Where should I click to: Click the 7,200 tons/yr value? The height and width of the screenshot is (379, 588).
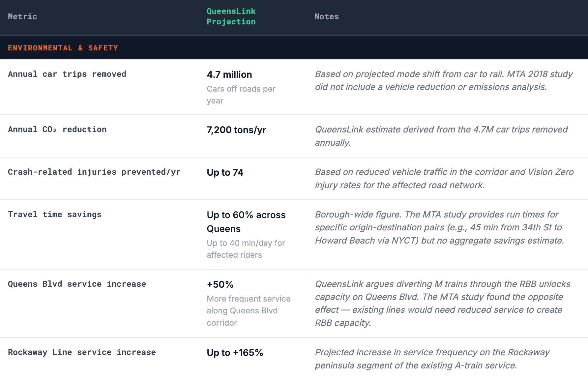(236, 130)
